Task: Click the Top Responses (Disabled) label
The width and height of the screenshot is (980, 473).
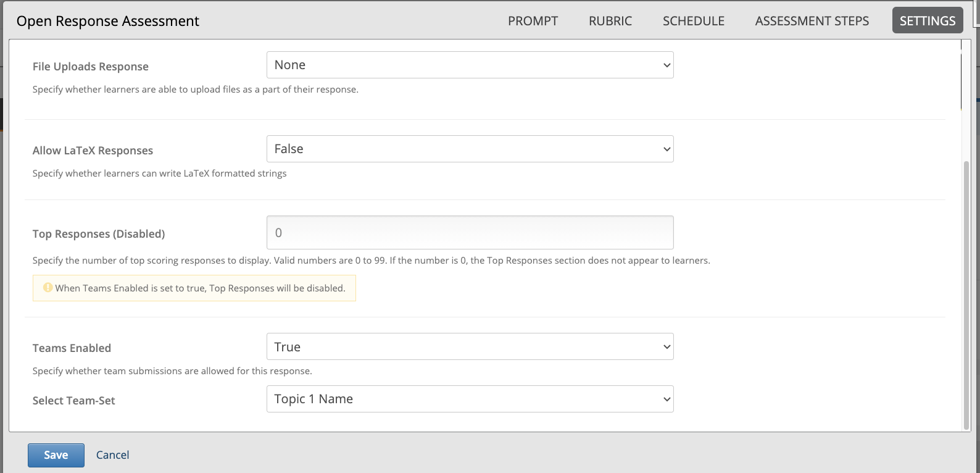Action: [99, 234]
